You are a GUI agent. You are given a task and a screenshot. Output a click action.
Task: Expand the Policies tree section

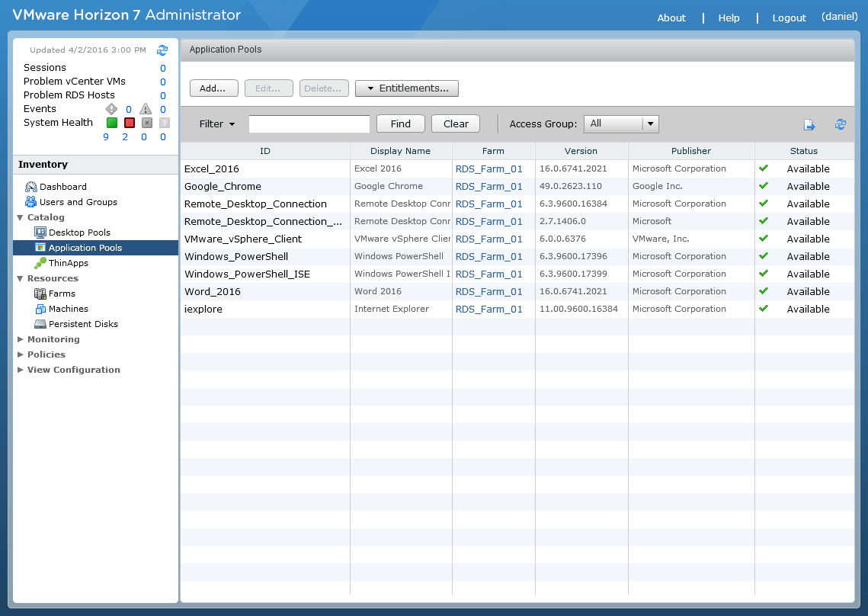pos(20,355)
